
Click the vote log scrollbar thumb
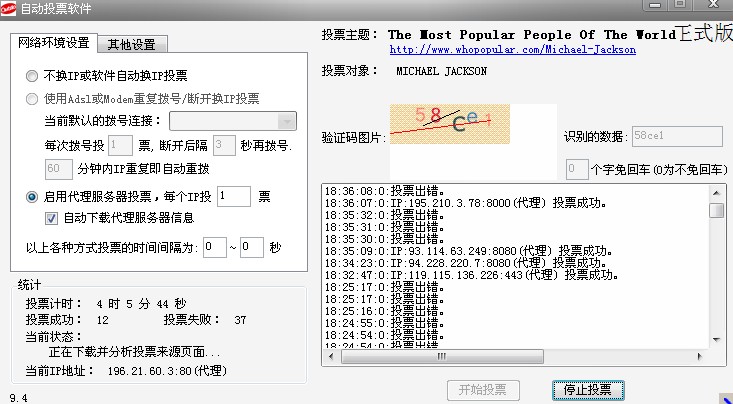[x=716, y=210]
